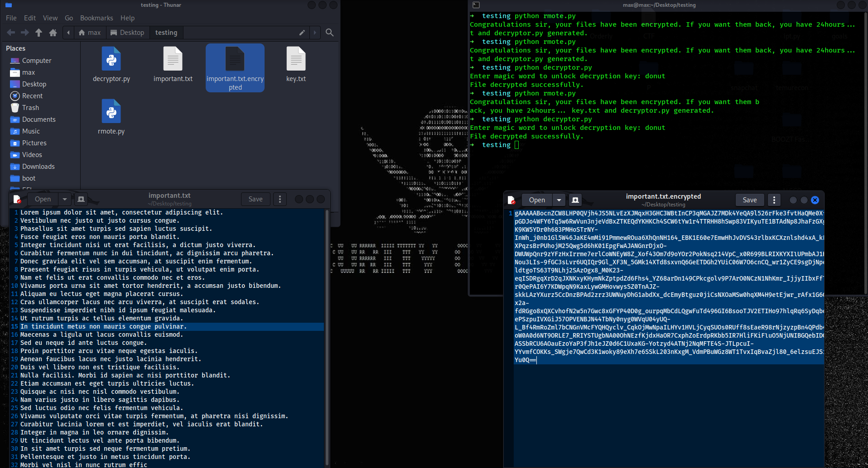Select the key.txt file icon
The width and height of the screenshot is (868, 468).
pyautogui.click(x=296, y=59)
